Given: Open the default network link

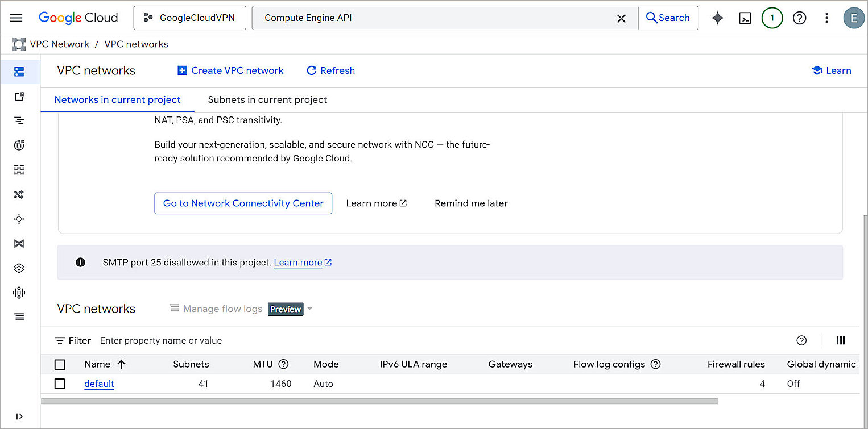Looking at the screenshot, I should click(99, 384).
